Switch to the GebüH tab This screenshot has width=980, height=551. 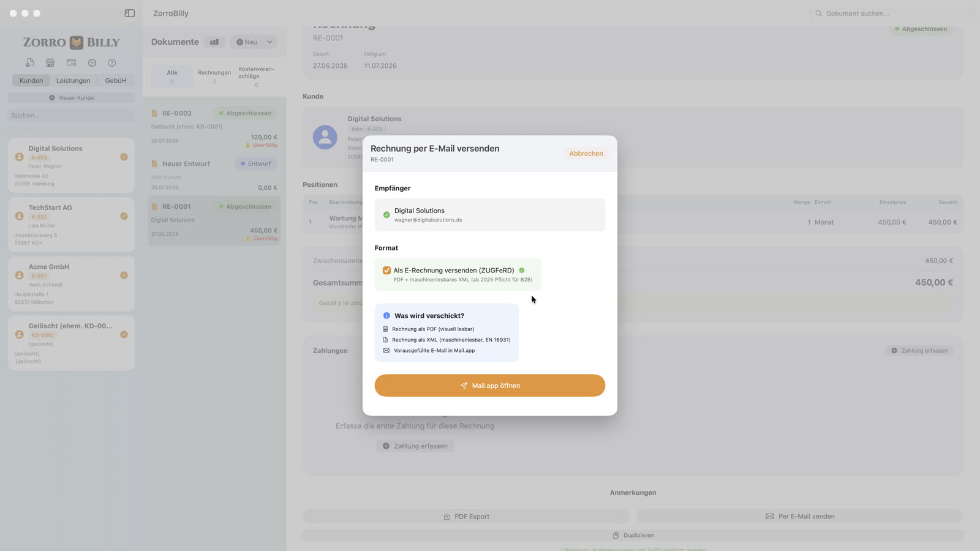point(116,80)
